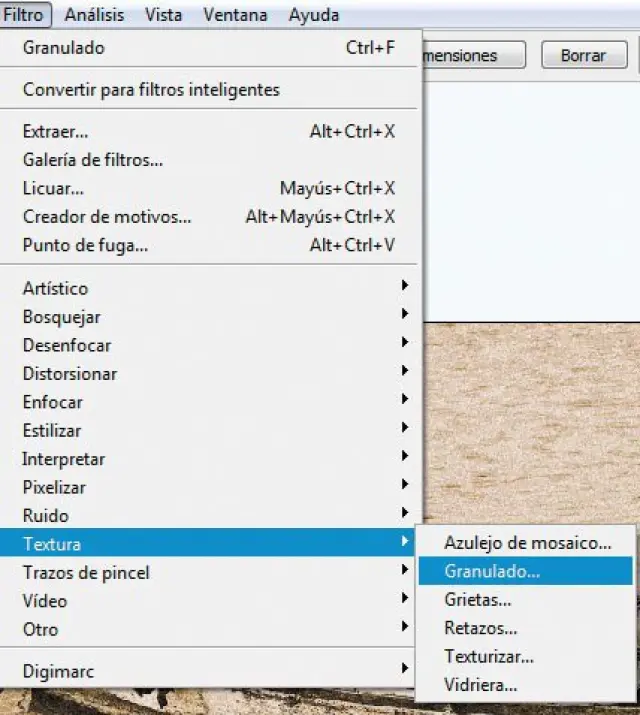The height and width of the screenshot is (715, 640).
Task: Expand the Ruido submenu
Action: pos(46,516)
